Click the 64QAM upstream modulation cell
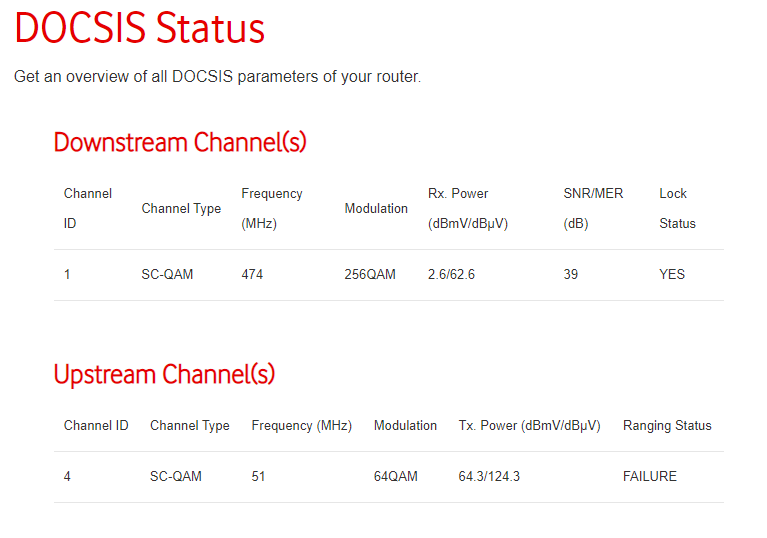The height and width of the screenshot is (538, 767). tap(396, 476)
